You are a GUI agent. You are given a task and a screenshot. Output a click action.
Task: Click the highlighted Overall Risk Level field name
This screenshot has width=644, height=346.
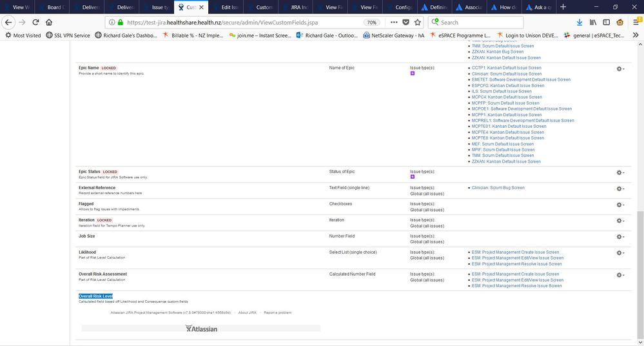(x=95, y=296)
